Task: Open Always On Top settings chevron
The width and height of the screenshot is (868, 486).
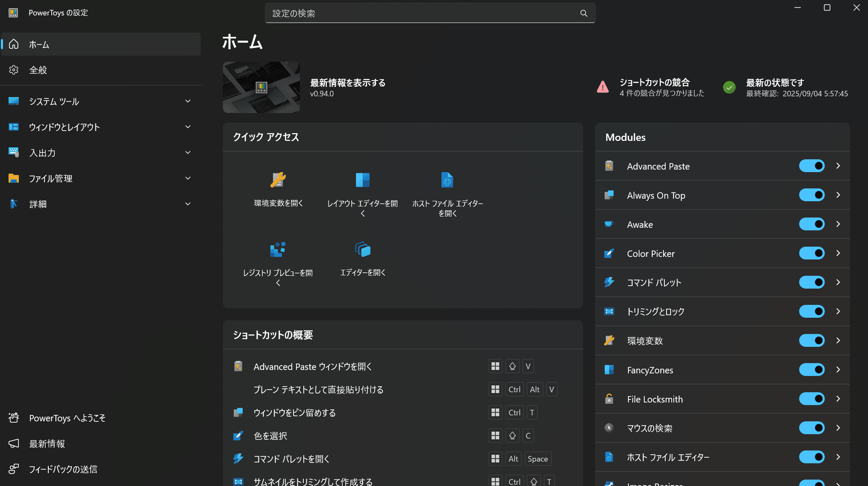Action: point(838,195)
